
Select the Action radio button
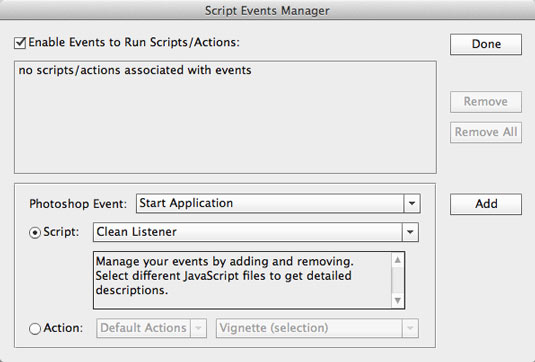pos(35,329)
